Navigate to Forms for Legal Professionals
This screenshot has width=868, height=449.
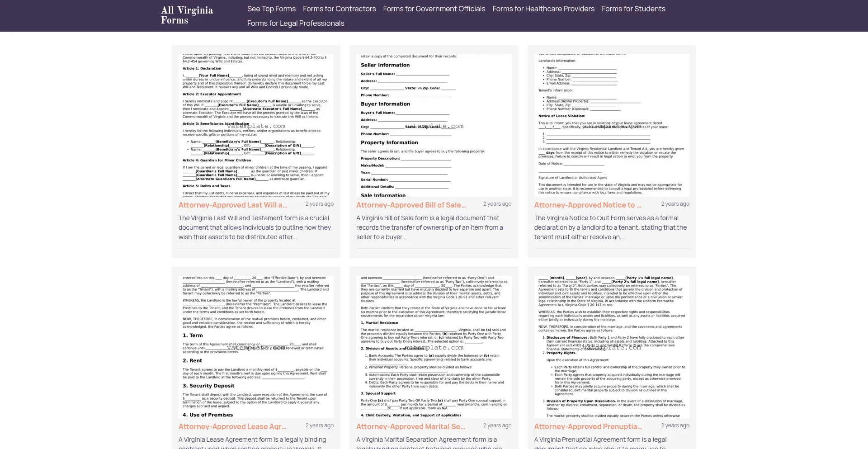coord(296,23)
